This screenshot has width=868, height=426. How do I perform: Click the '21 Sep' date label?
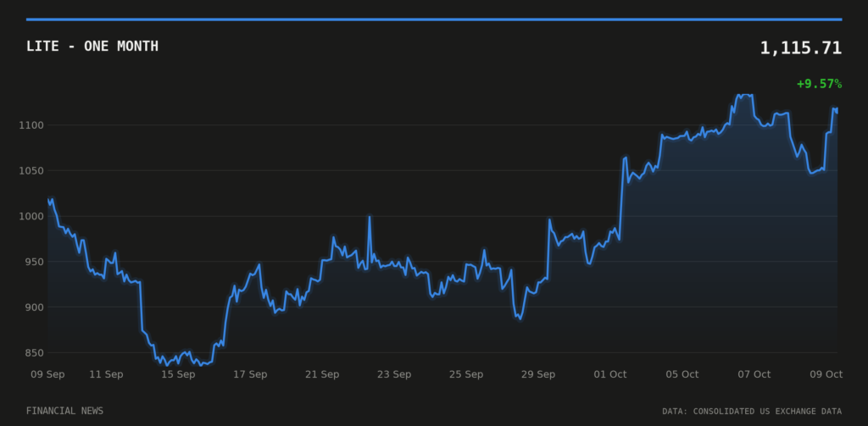point(322,374)
